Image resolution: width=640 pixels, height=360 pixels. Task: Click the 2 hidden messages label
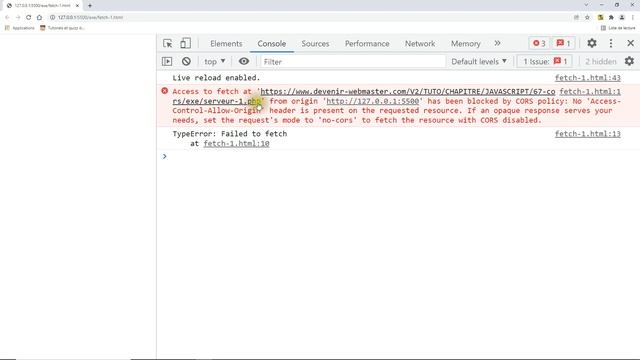600,62
